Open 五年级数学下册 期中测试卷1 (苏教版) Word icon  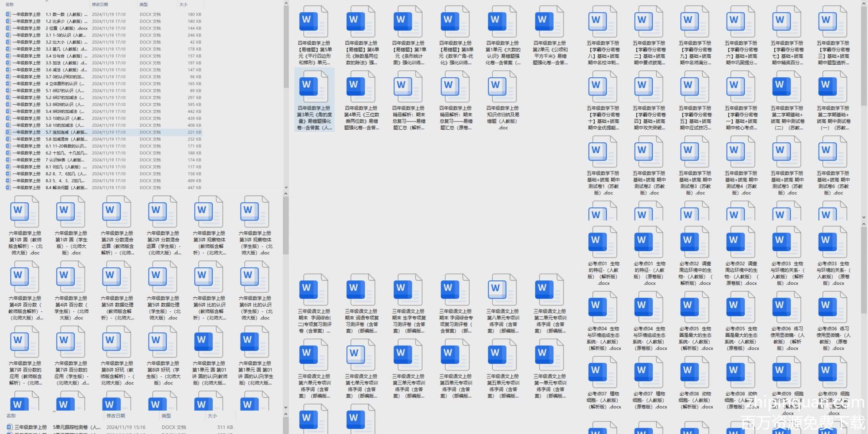click(603, 151)
